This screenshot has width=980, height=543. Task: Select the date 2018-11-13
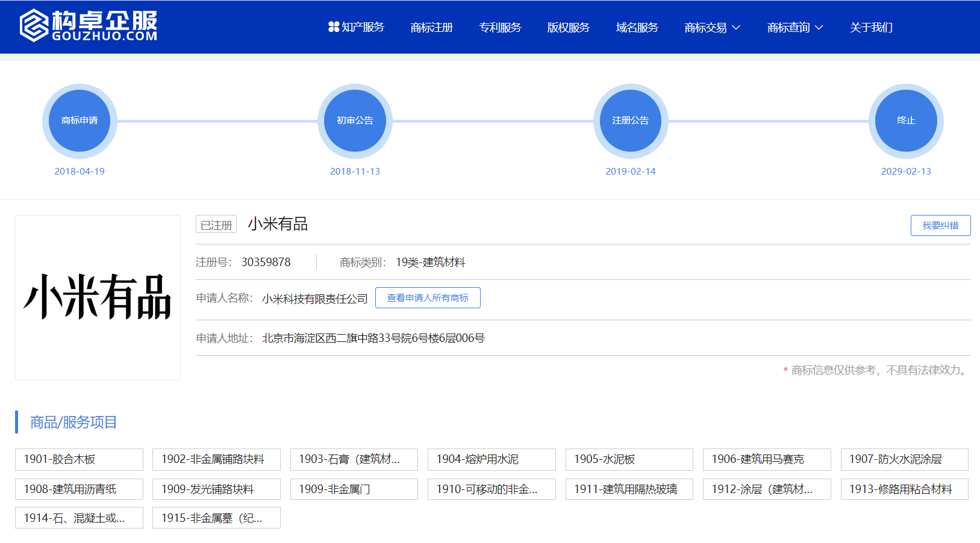pyautogui.click(x=355, y=172)
